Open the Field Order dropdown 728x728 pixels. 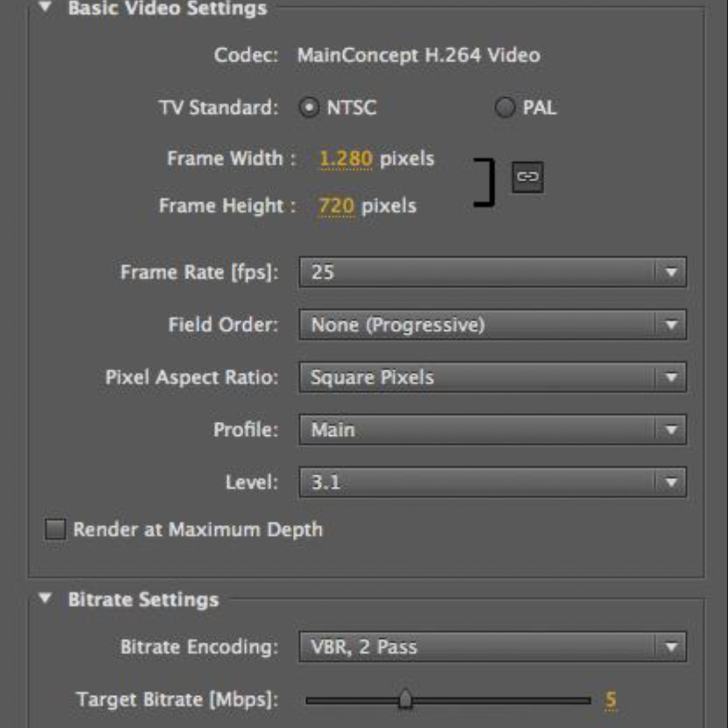pos(492,325)
